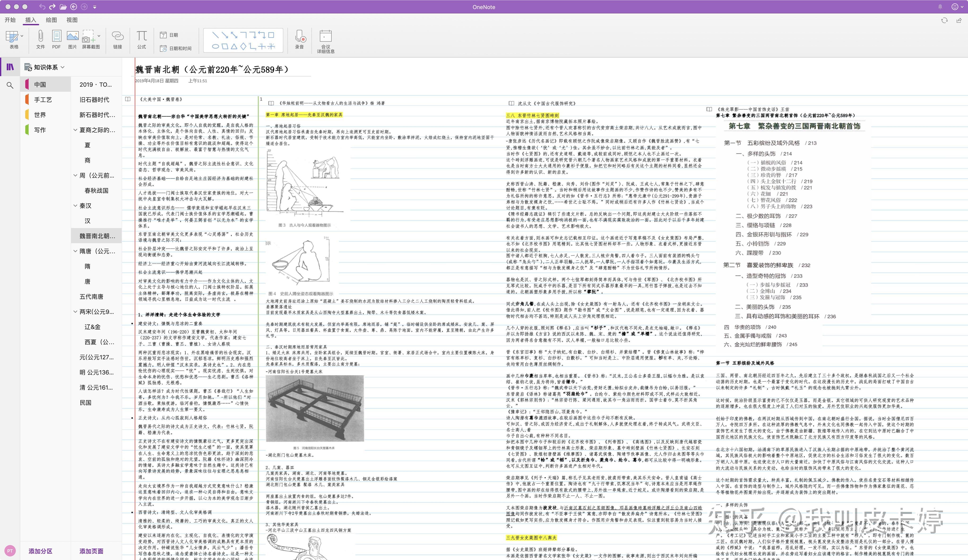Select the double-headed arrow shape

click(x=234, y=35)
